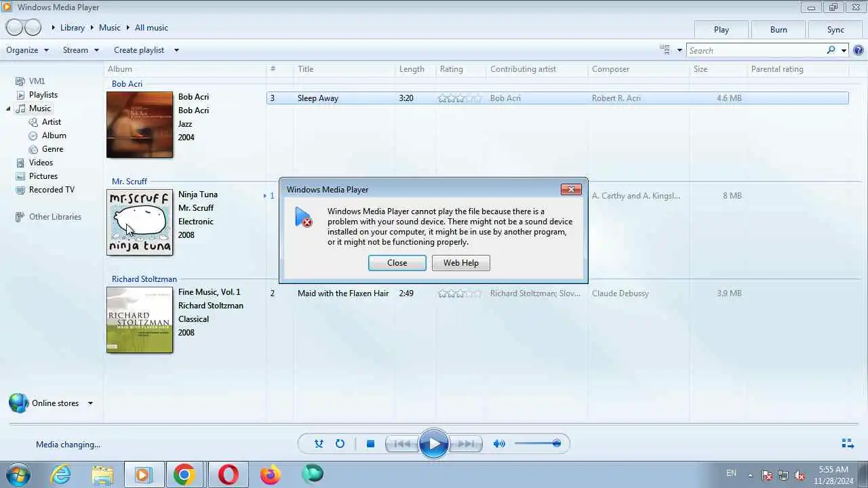Open Playlists in the navigation pane
The width and height of the screenshot is (868, 488).
click(x=43, y=95)
